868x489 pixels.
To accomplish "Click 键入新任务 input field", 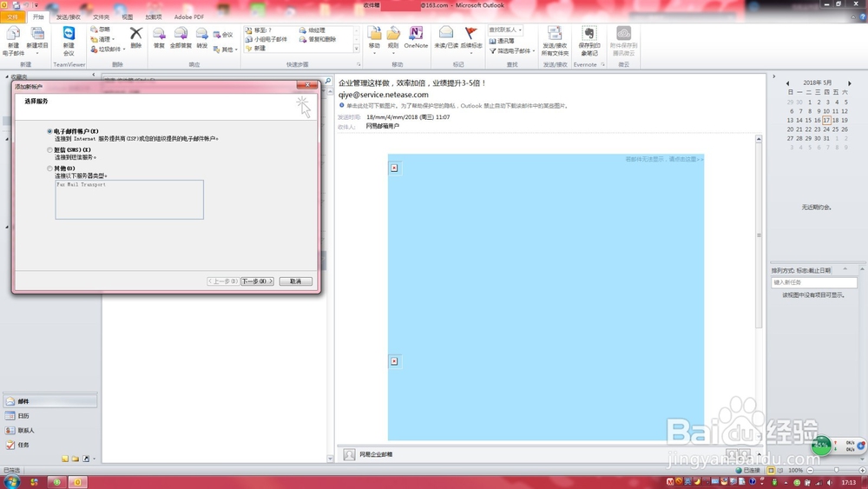I will [814, 282].
